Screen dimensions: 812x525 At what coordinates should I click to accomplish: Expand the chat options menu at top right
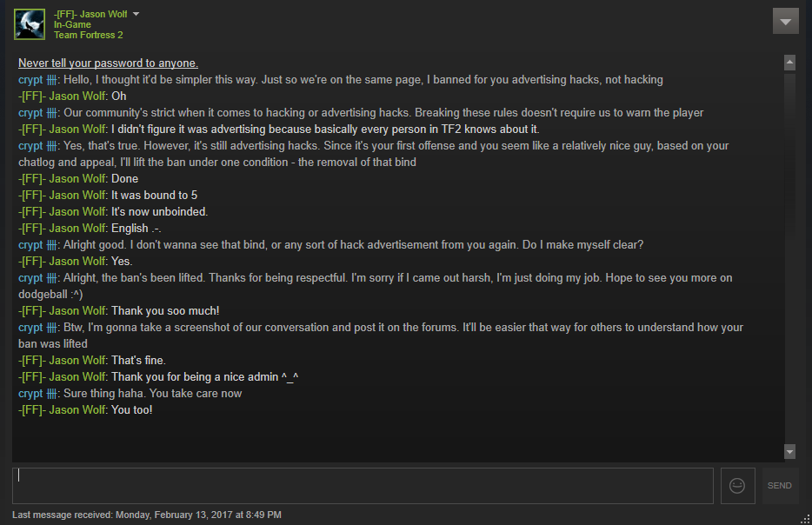(x=785, y=22)
